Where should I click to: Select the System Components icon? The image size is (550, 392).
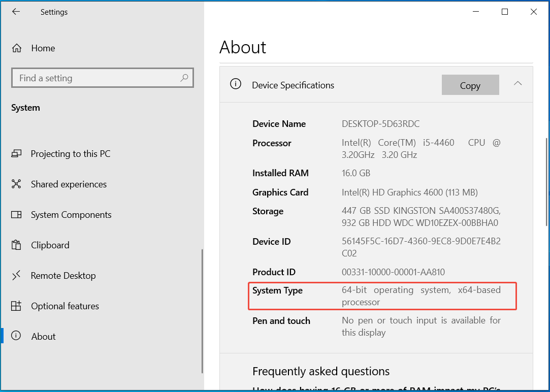(x=16, y=215)
